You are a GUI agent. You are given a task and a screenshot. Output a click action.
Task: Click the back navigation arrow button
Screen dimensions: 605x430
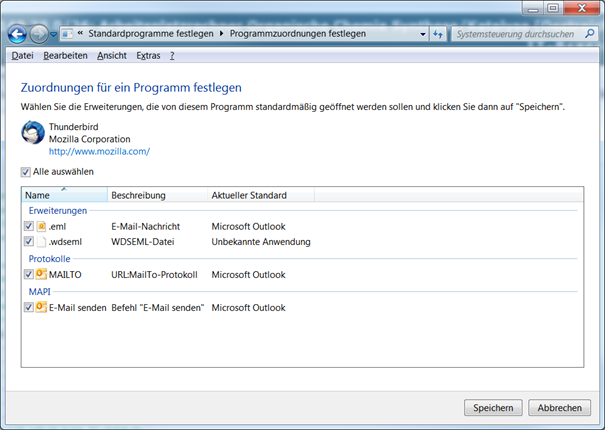[17, 34]
